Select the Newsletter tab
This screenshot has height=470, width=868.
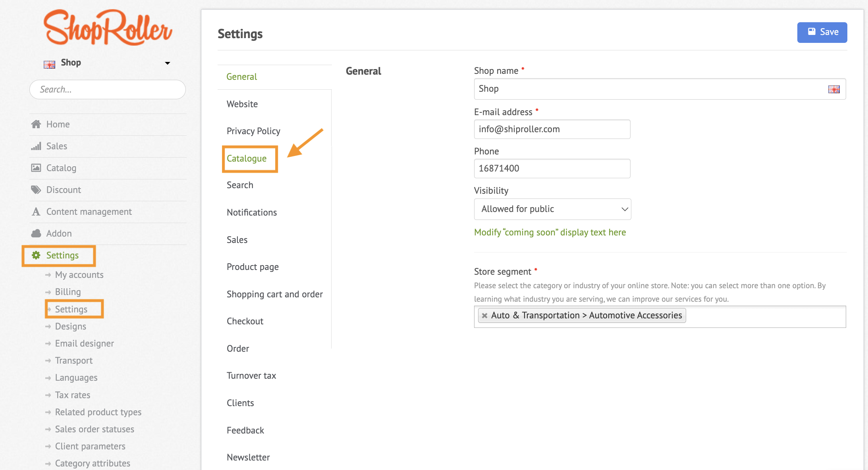point(248,457)
